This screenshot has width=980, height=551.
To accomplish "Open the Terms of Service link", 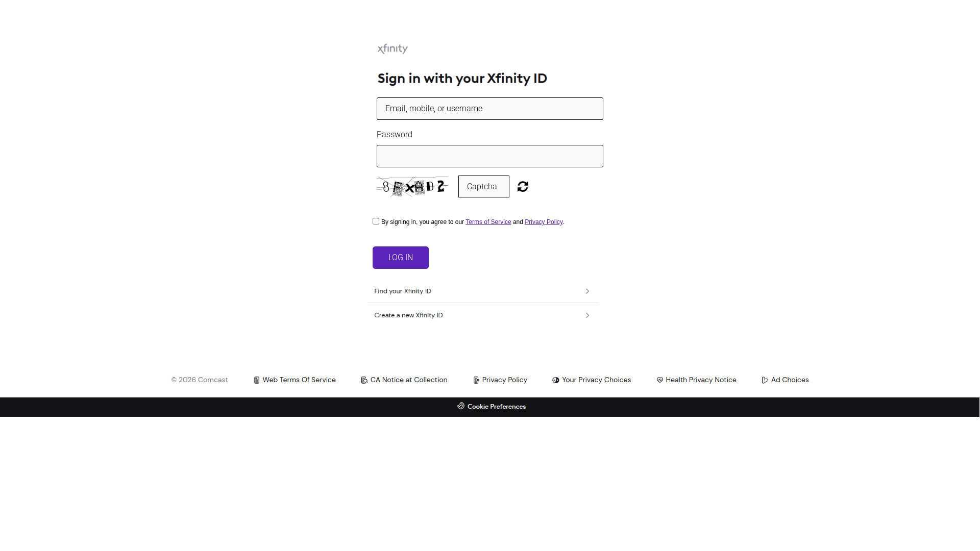I will point(488,222).
